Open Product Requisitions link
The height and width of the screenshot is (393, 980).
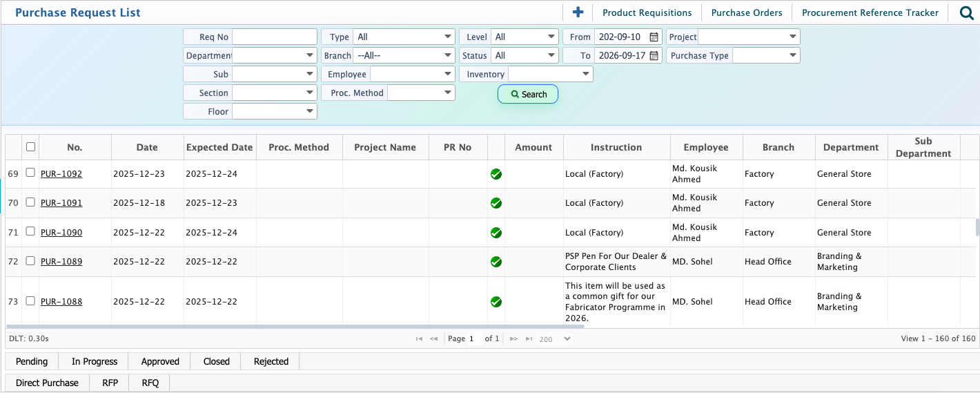click(x=647, y=12)
